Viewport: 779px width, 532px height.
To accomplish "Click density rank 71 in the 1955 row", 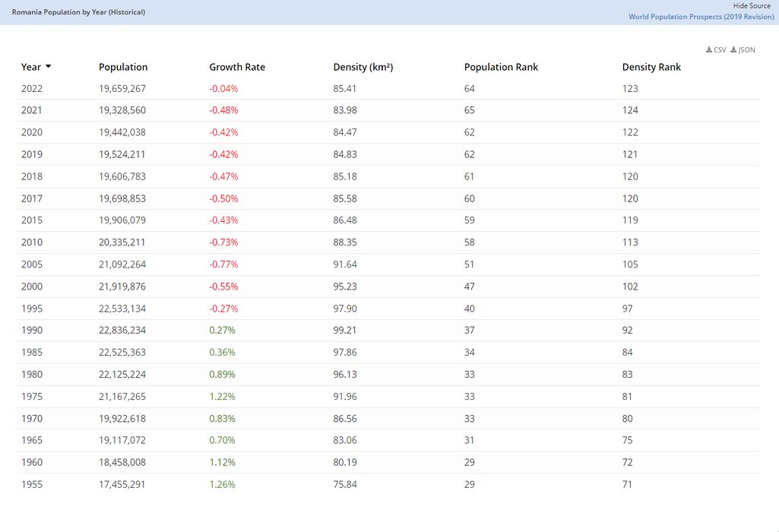I will click(x=627, y=485).
